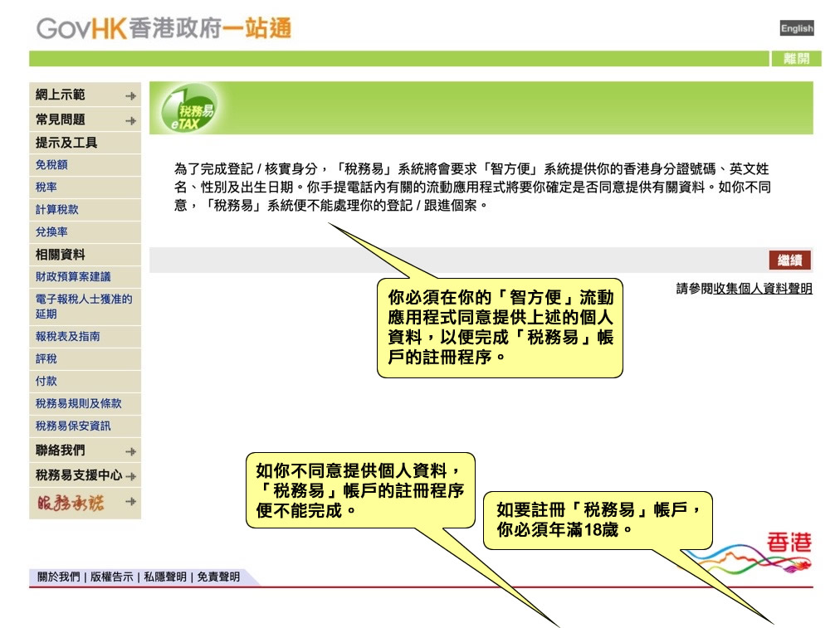Viewport: 840px width, 628px height.
Task: Click the 繼續 continue button
Action: (789, 260)
